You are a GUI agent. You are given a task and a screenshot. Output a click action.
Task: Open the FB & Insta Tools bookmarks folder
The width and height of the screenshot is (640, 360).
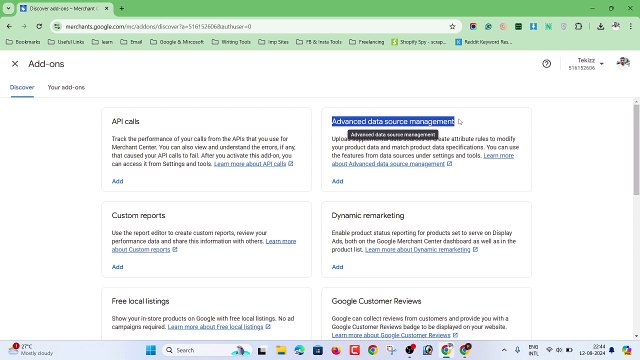(319, 42)
